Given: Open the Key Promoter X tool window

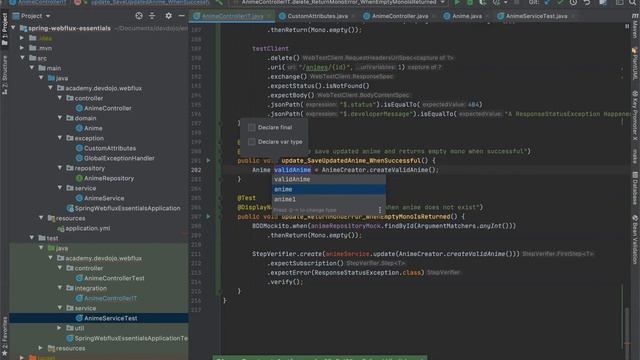Looking at the screenshot, I should (635, 116).
